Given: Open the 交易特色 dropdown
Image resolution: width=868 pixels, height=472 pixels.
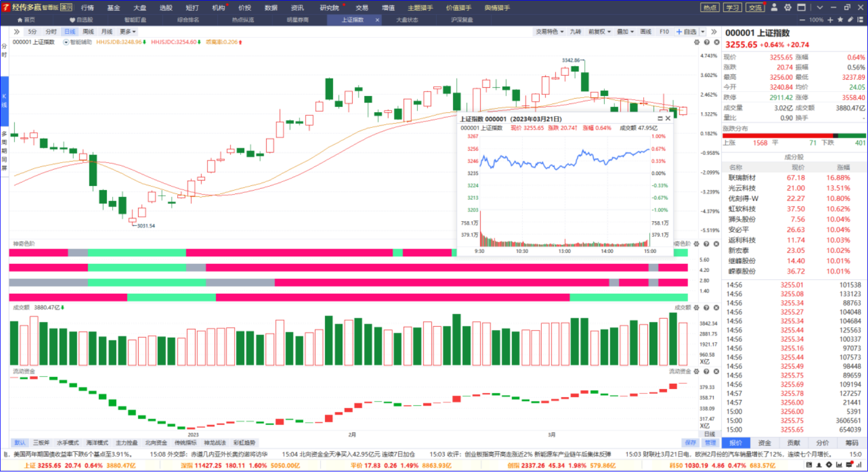Looking at the screenshot, I should point(549,32).
